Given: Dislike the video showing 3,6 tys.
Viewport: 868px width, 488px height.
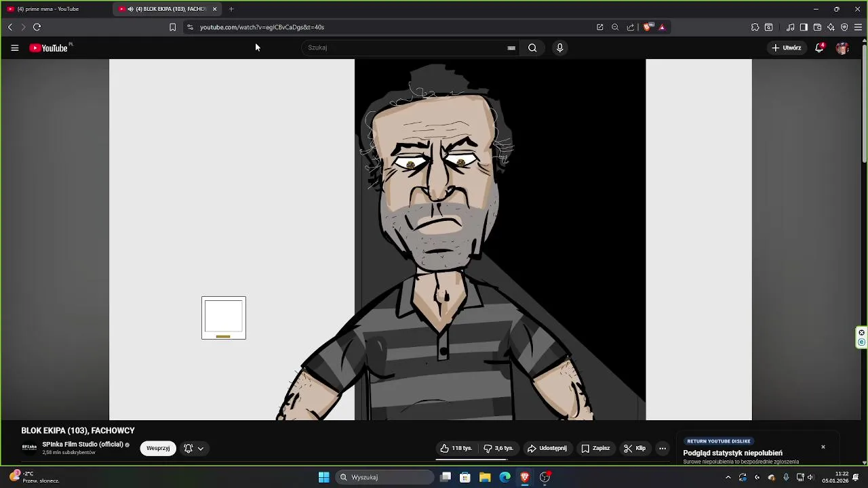Looking at the screenshot, I should click(498, 448).
